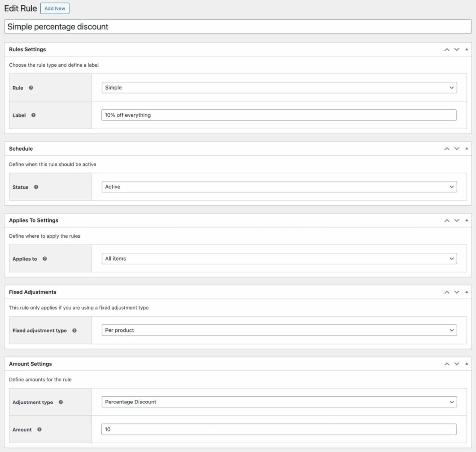
Task: Click the Add New button
Action: click(x=55, y=8)
